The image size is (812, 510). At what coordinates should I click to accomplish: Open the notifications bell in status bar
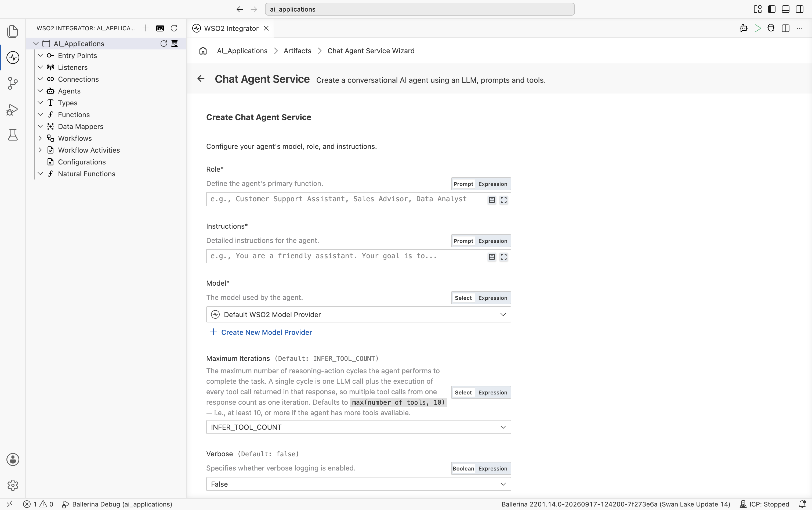tap(803, 504)
